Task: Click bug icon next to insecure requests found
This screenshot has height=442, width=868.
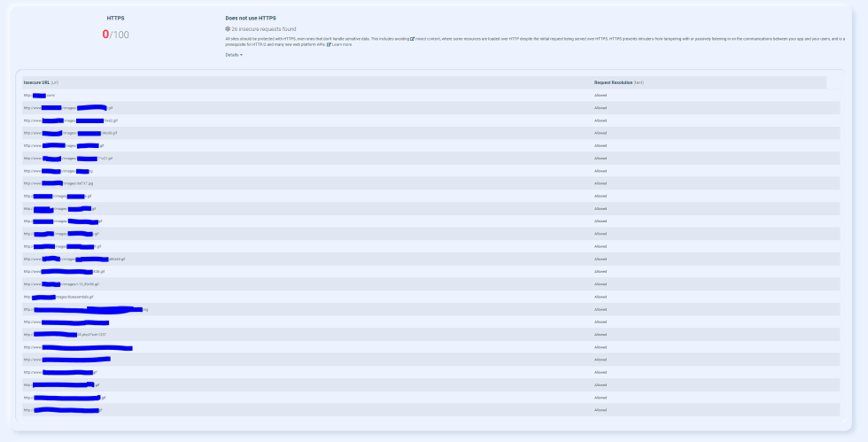Action: 229,29
